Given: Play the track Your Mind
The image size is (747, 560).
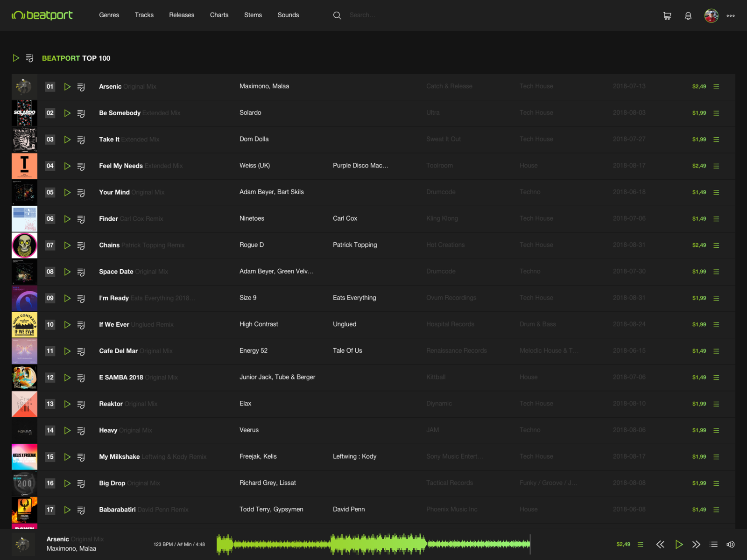Looking at the screenshot, I should [67, 192].
